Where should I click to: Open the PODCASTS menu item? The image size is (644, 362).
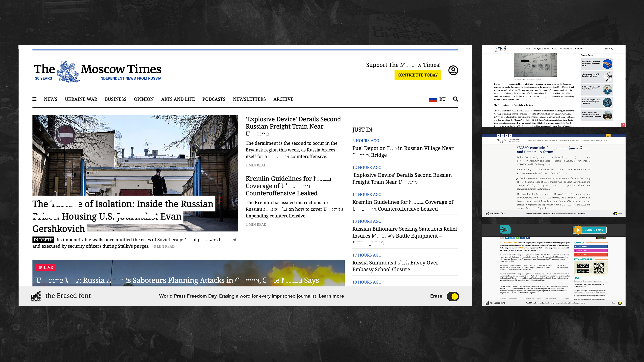[x=214, y=99]
